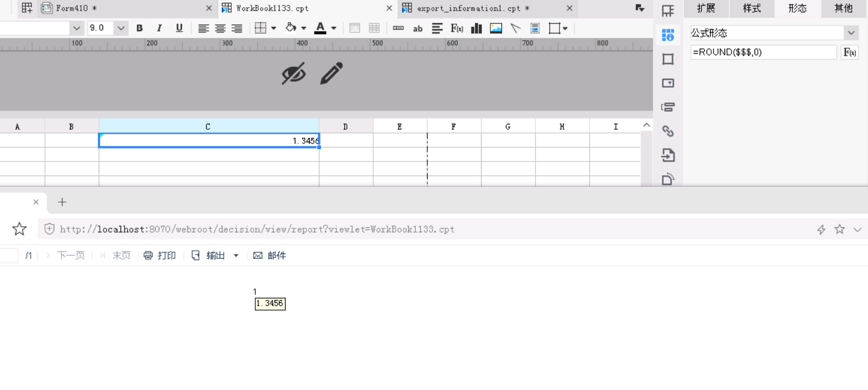Toggle the hidden-eye preview icon
Viewport: 868px width, 390px height.
pyautogui.click(x=294, y=73)
